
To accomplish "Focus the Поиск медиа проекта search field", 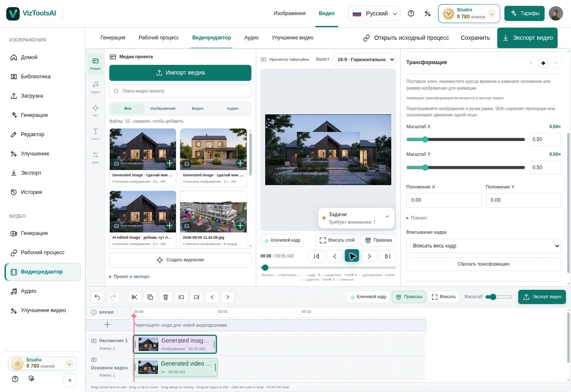I will tap(180, 91).
